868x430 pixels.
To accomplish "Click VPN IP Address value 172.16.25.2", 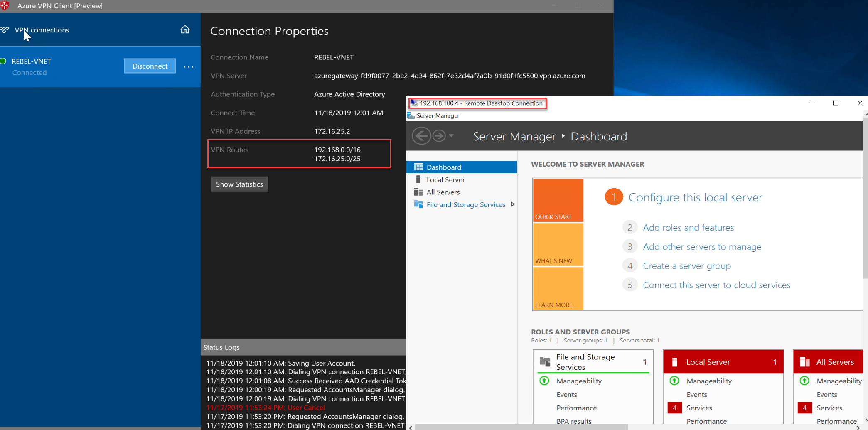I will 332,131.
